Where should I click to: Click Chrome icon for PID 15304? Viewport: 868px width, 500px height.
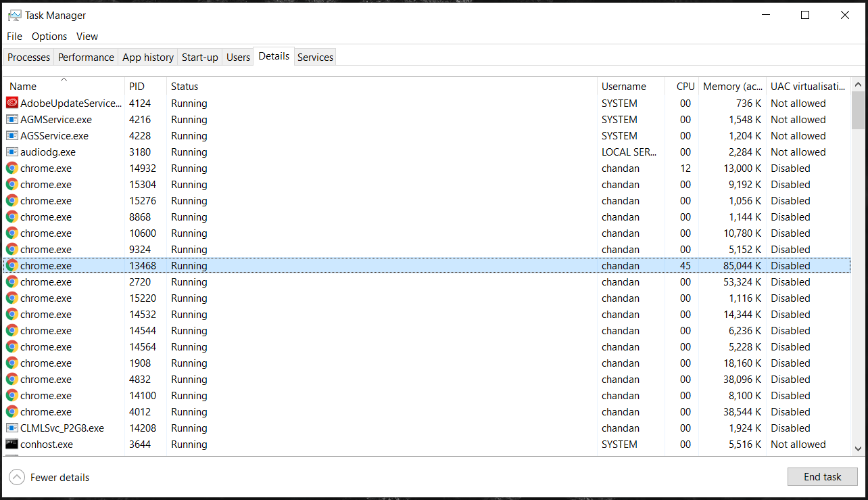12,184
